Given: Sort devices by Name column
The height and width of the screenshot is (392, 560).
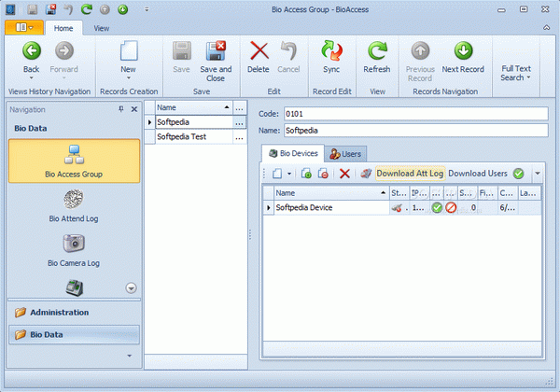Looking at the screenshot, I should click(331, 193).
